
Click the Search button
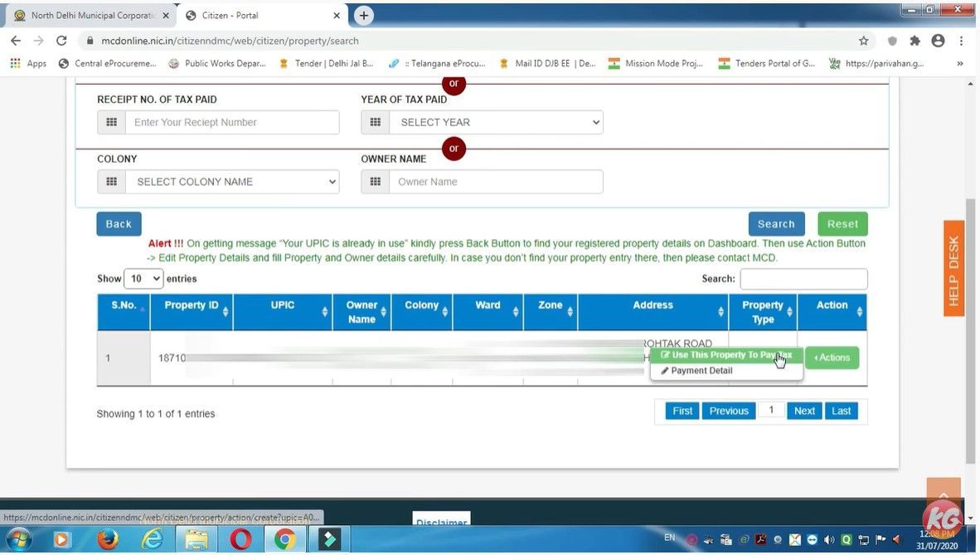[x=775, y=223]
